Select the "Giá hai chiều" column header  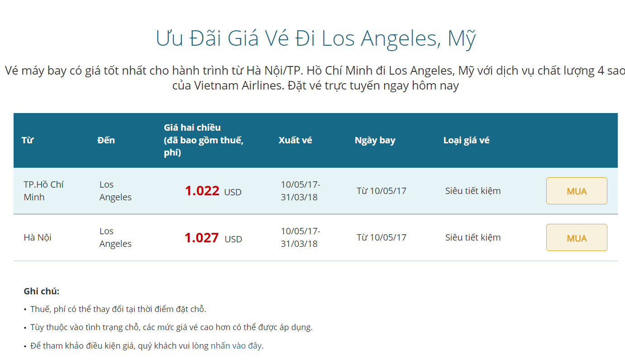[204, 140]
